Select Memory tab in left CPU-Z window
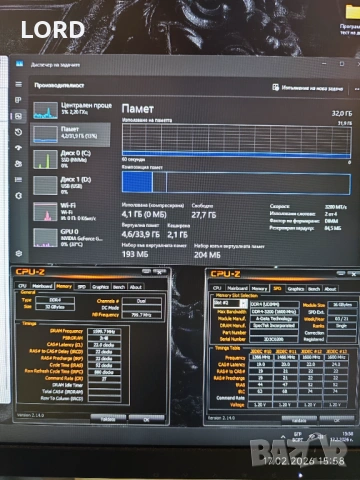This screenshot has height=480, width=360. [64, 286]
